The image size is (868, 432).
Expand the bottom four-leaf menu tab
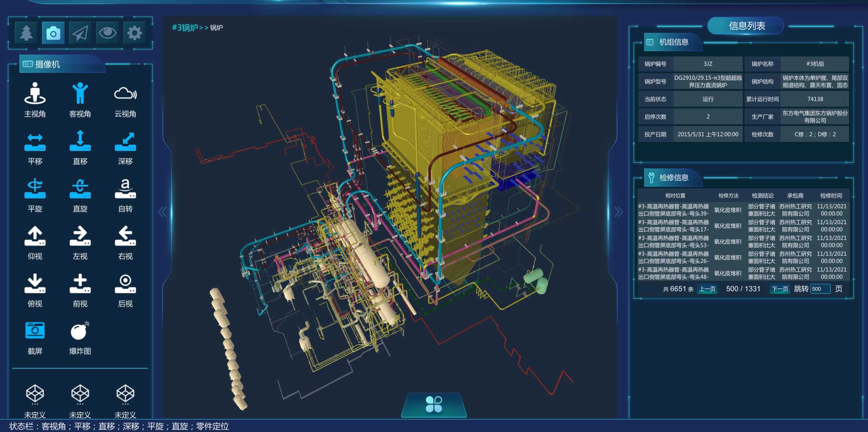tap(434, 405)
